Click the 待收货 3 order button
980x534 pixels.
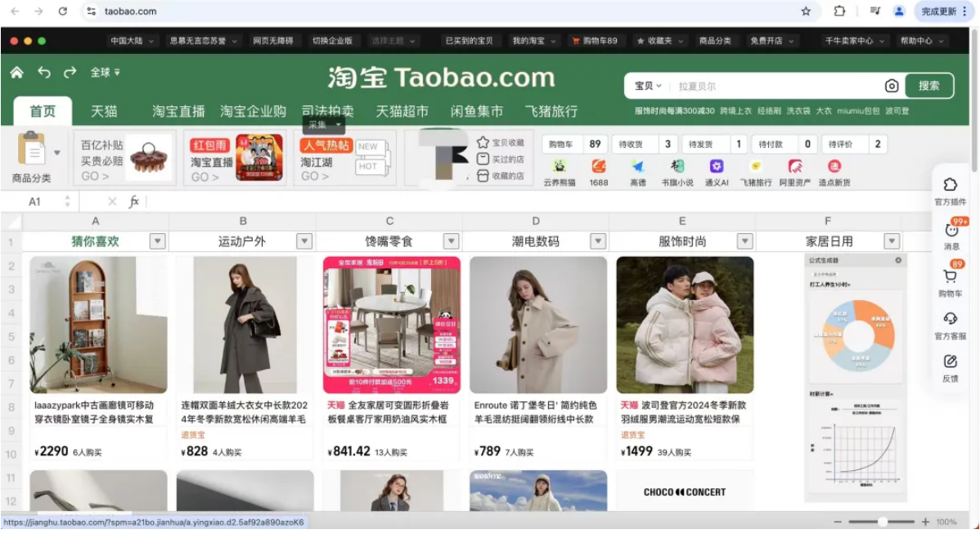[645, 144]
